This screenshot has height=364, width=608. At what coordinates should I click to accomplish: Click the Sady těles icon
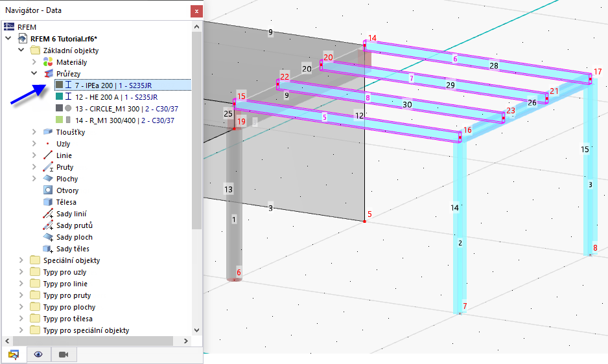[48, 249]
